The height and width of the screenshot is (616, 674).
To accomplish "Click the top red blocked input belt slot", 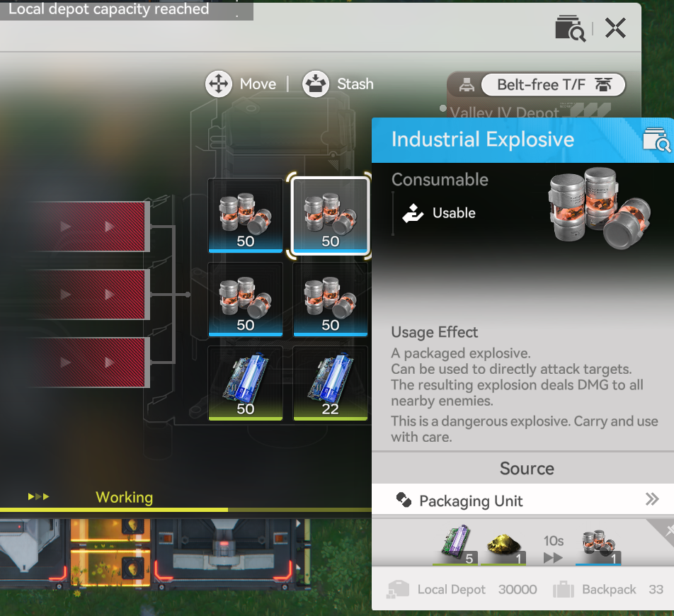I will pos(88,227).
